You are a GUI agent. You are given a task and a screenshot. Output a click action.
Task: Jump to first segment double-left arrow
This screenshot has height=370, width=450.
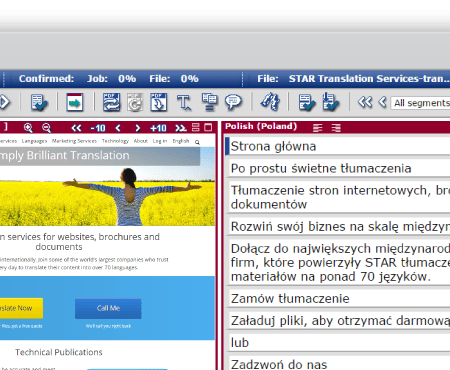[x=365, y=102]
